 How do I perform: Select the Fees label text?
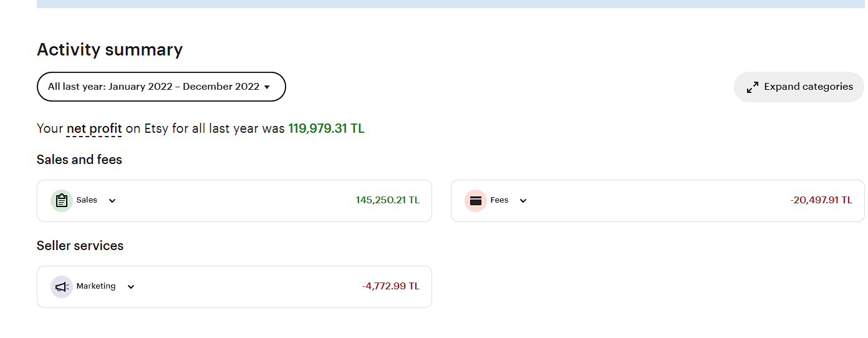[x=499, y=200]
